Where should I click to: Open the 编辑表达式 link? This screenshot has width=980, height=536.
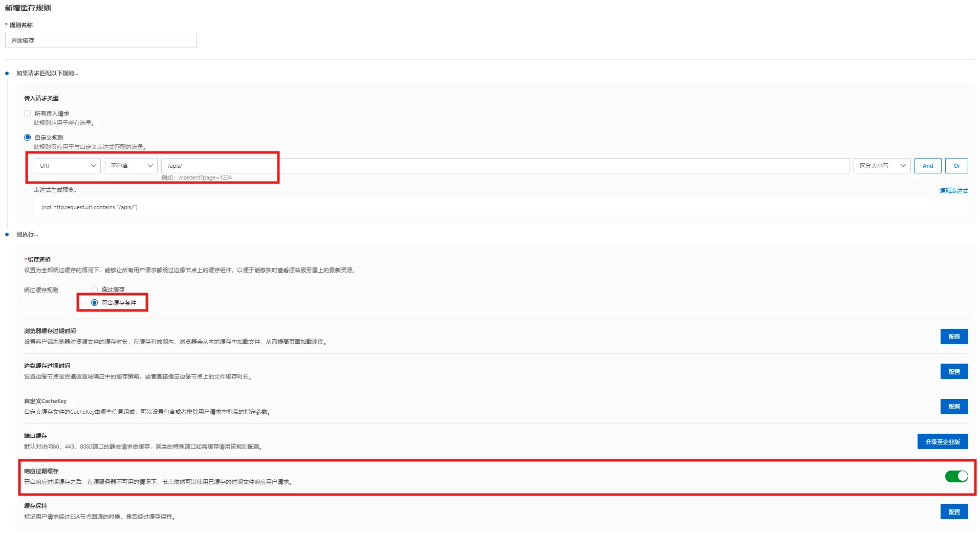[953, 191]
